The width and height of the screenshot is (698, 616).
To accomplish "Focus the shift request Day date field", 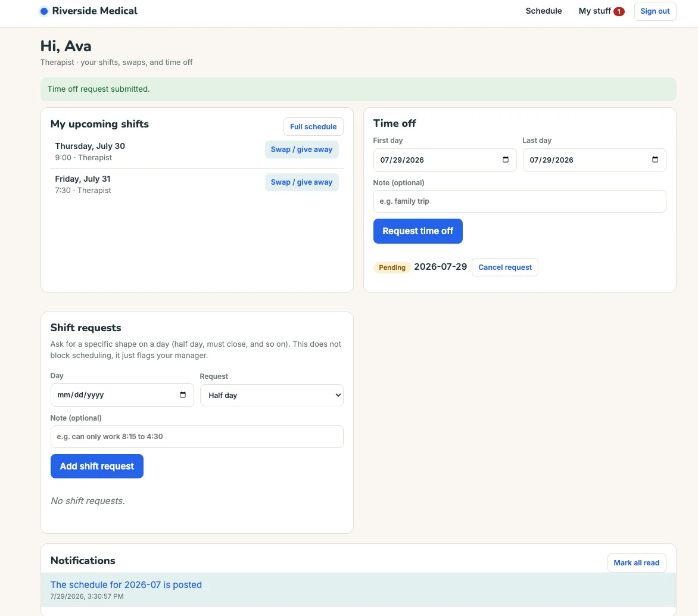I will 122,395.
